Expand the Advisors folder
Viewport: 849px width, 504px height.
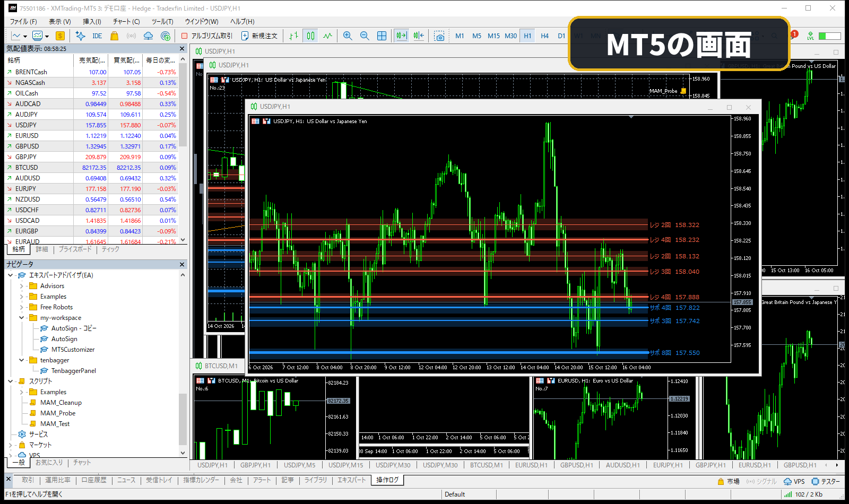(21, 286)
